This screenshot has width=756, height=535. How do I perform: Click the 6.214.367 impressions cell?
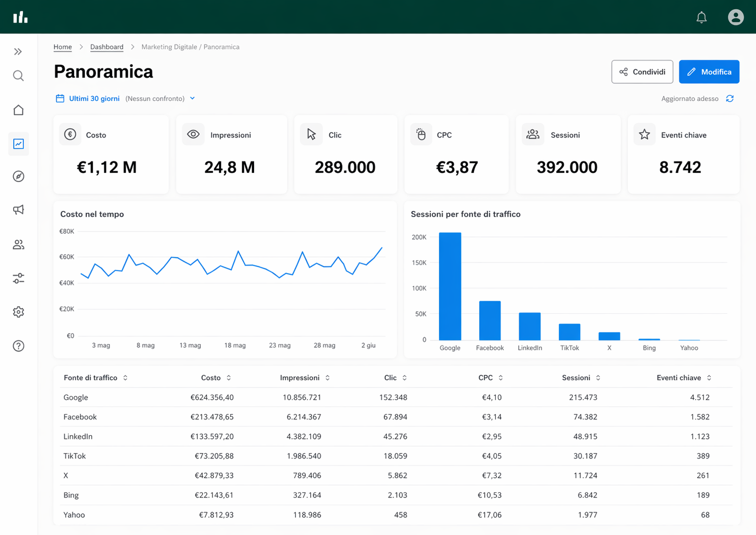pos(304,417)
